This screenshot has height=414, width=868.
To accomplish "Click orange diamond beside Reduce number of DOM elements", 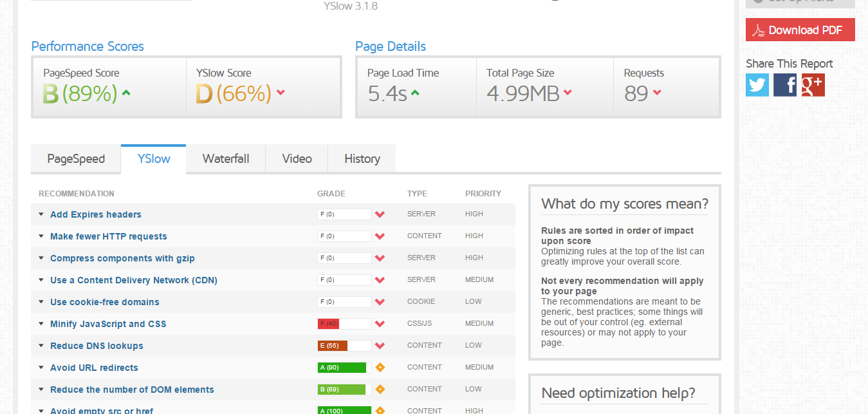I will click(x=380, y=390).
